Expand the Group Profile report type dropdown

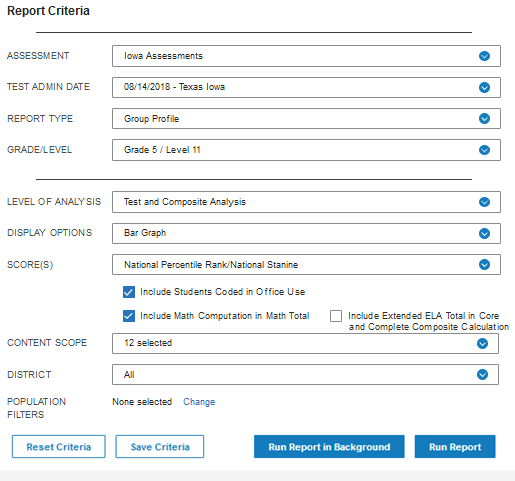click(x=306, y=118)
